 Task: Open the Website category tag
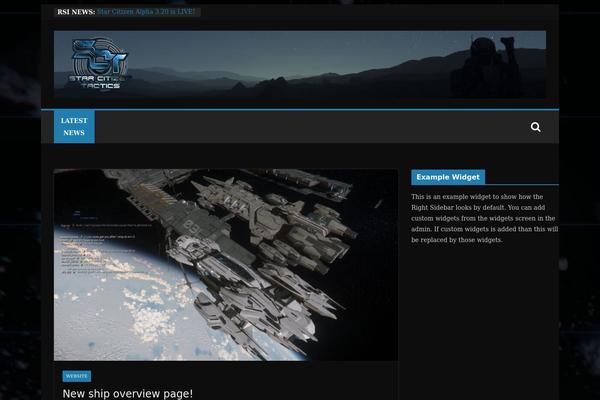(x=77, y=376)
